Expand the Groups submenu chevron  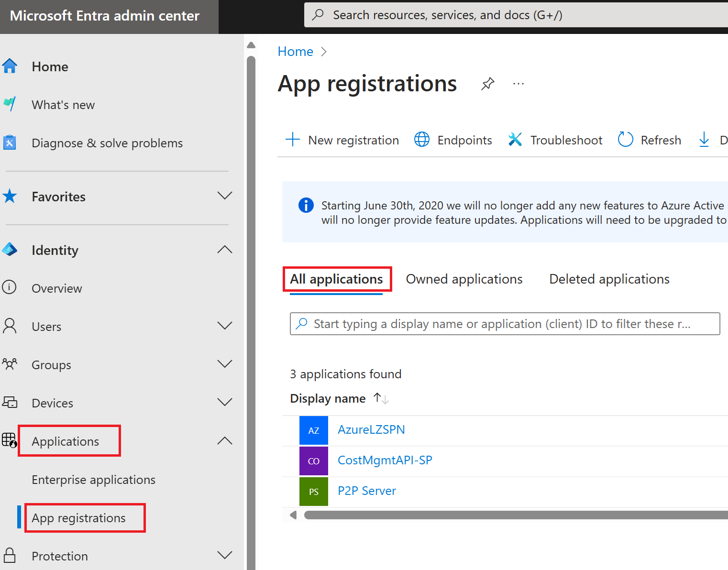[x=224, y=364]
